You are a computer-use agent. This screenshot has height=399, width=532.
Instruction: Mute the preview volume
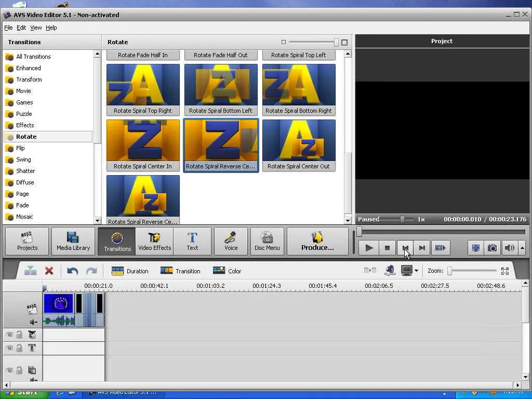pos(509,248)
